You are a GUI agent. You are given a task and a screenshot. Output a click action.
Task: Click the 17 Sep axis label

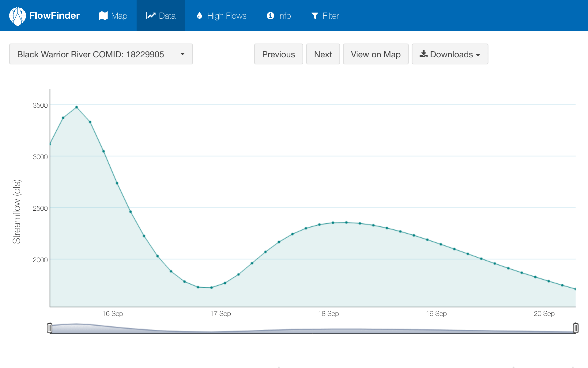pyautogui.click(x=221, y=313)
